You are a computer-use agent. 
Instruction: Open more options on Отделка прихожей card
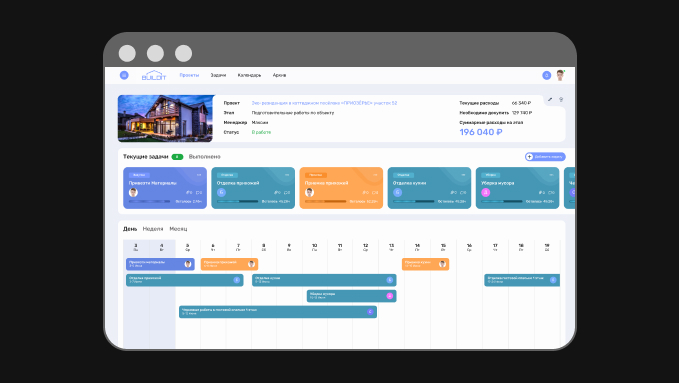(287, 175)
